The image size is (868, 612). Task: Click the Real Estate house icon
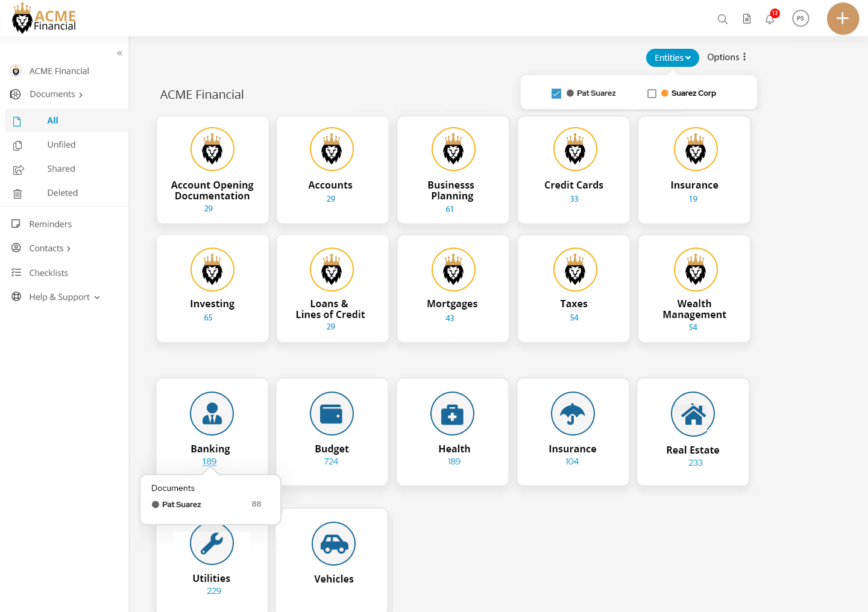[x=693, y=414]
